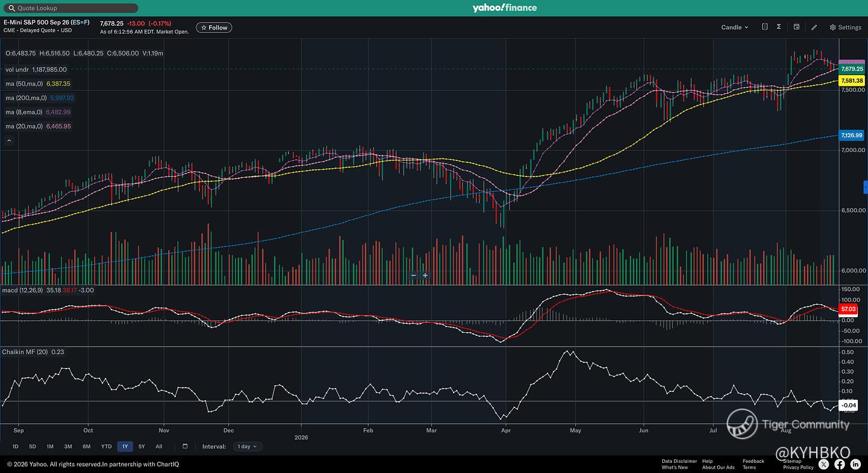Follow the E-Mini S&P 500 quote

point(214,27)
